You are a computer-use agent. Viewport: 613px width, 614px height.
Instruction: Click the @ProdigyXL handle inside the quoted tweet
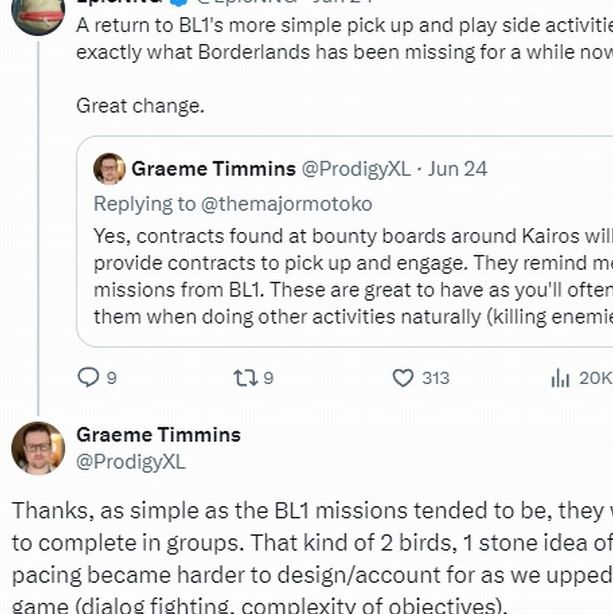(x=356, y=168)
